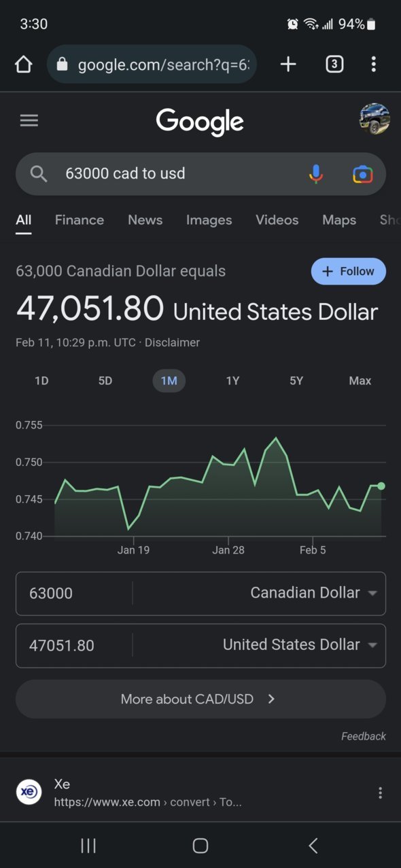This screenshot has width=401, height=868.
Task: Expand the Canadian Dollar currency dropdown
Action: [313, 593]
